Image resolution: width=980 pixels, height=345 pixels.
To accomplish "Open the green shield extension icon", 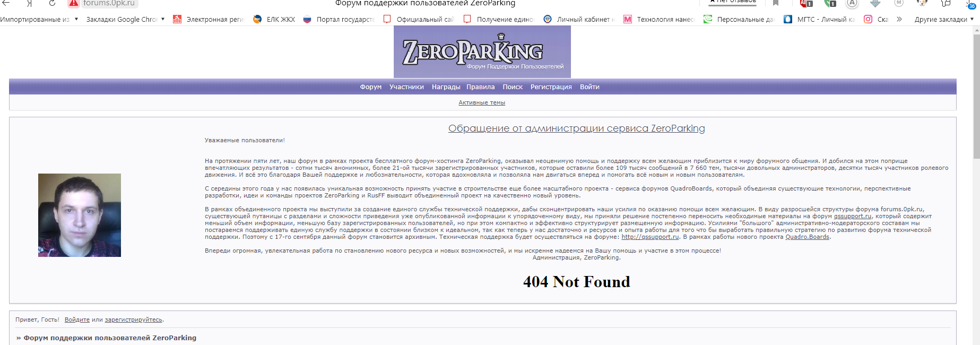I will 830,3.
